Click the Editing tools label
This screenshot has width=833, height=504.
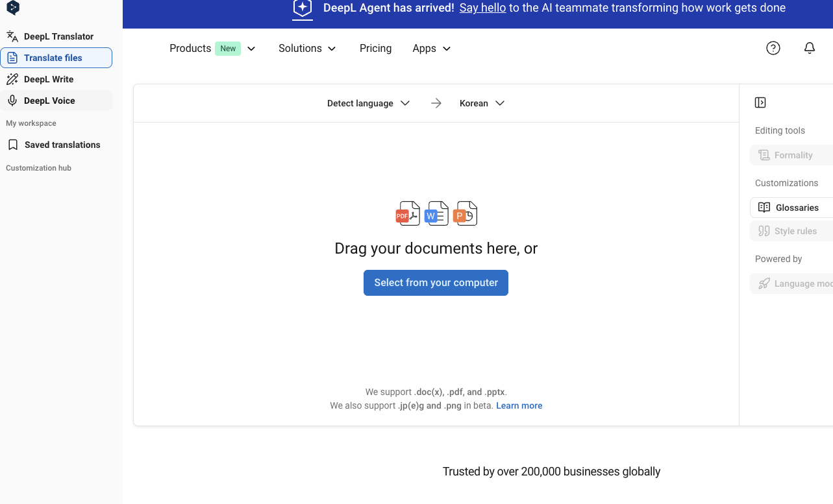pos(780,130)
